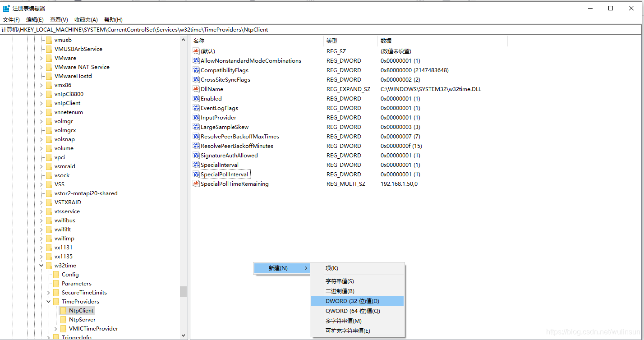Click the tree panel vertical scrollbar thumb
This screenshot has width=644, height=340.
tap(183, 292)
